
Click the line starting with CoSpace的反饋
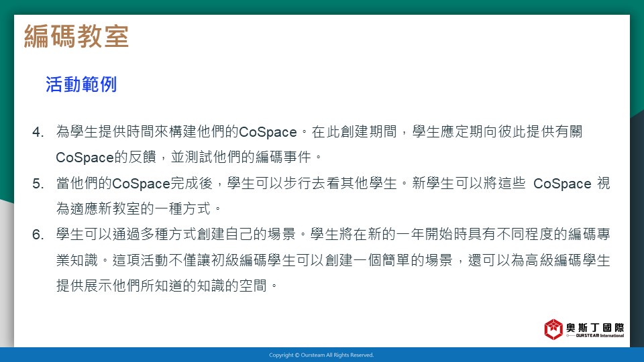point(189,158)
